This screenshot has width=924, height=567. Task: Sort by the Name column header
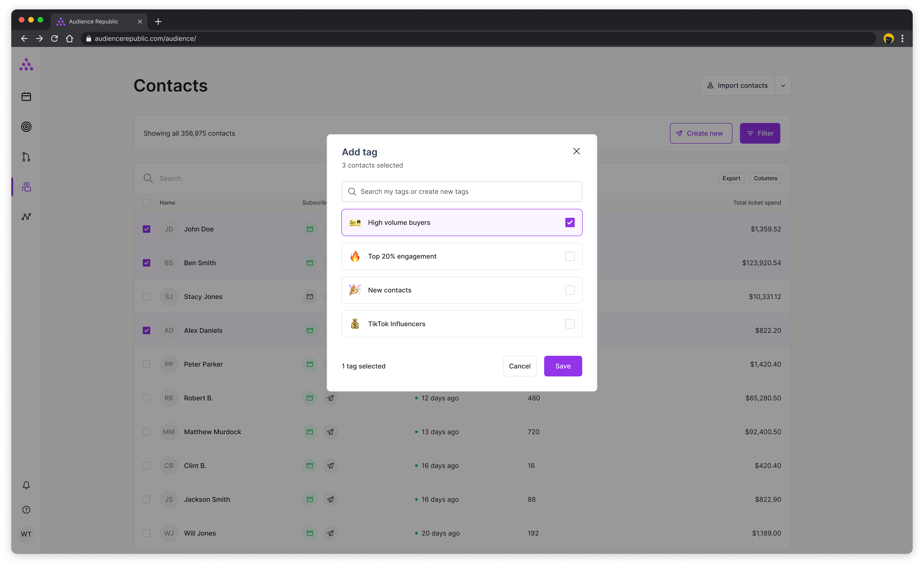pyautogui.click(x=167, y=203)
